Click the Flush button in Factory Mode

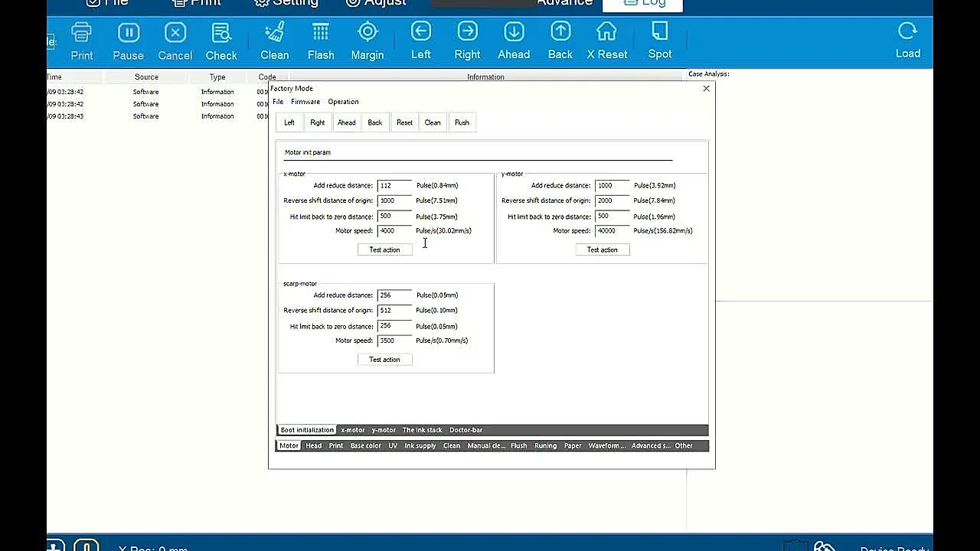click(462, 122)
